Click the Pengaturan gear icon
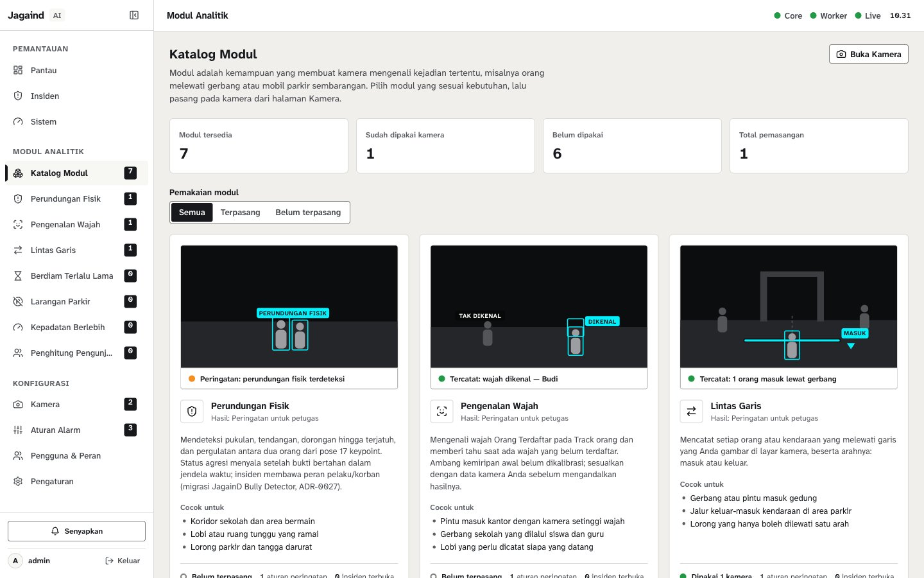The height and width of the screenshot is (578, 924). click(18, 482)
